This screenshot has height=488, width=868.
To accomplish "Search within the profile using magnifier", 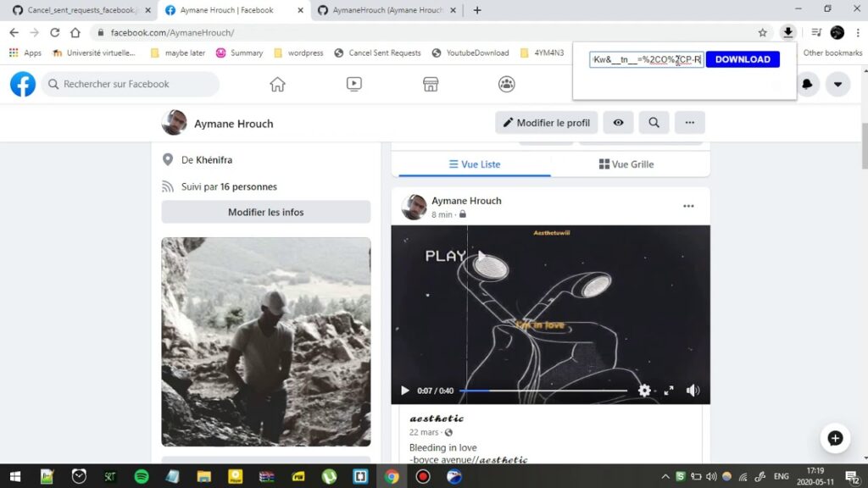I will 654,123.
